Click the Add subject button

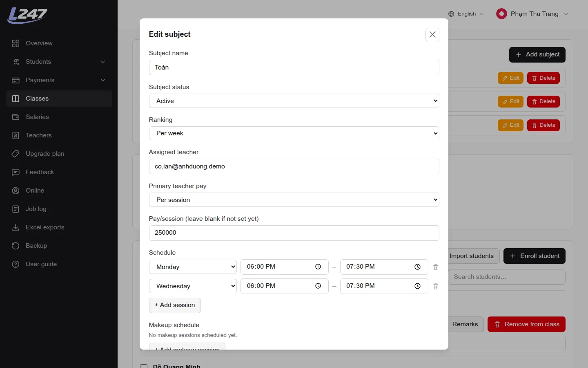point(537,55)
